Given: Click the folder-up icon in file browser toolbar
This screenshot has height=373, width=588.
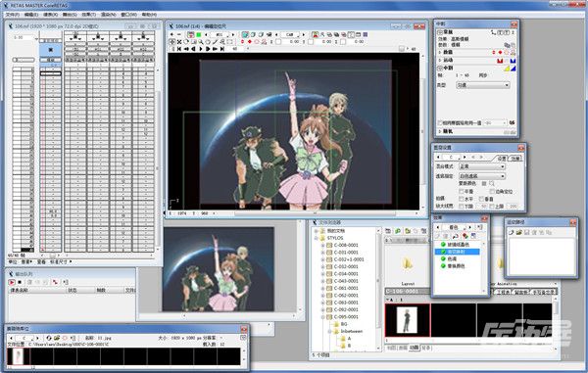Looking at the screenshot, I should click(408, 231).
